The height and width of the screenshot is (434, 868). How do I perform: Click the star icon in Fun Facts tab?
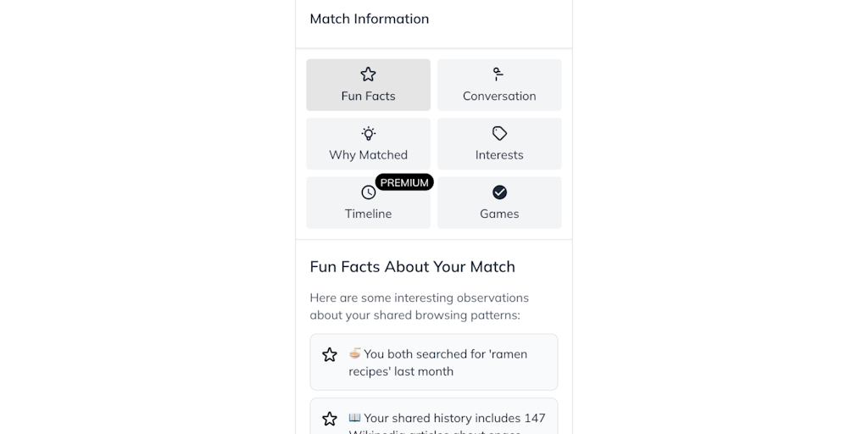(368, 75)
